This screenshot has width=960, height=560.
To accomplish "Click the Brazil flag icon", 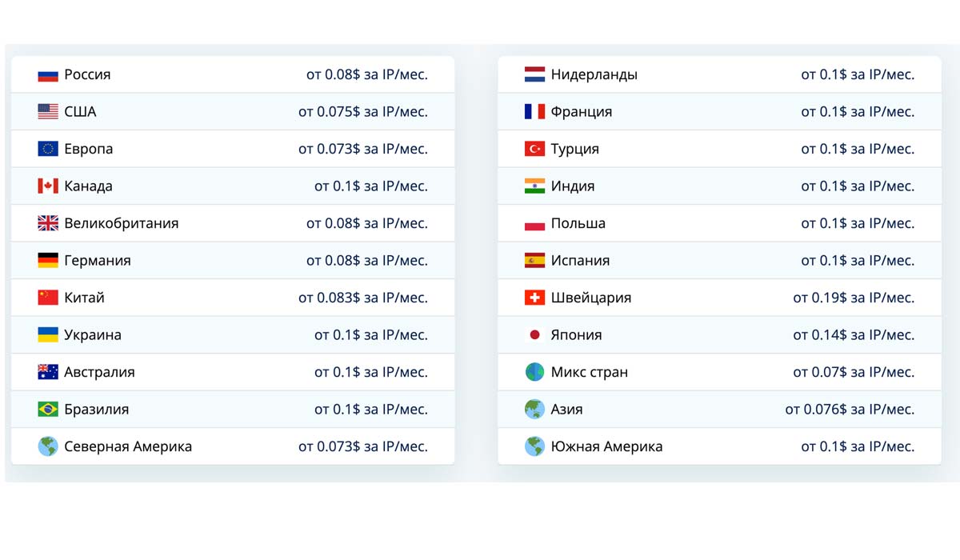I will 48,410.
